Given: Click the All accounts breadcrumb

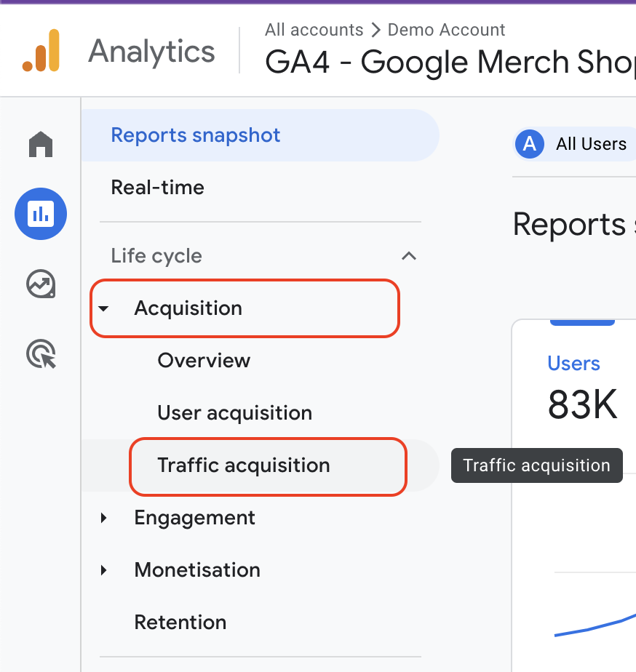Looking at the screenshot, I should [314, 30].
